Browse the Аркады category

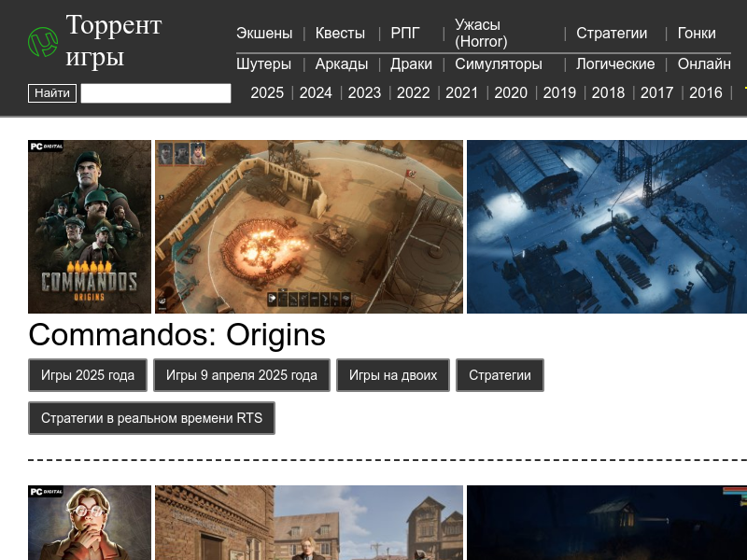pos(342,63)
